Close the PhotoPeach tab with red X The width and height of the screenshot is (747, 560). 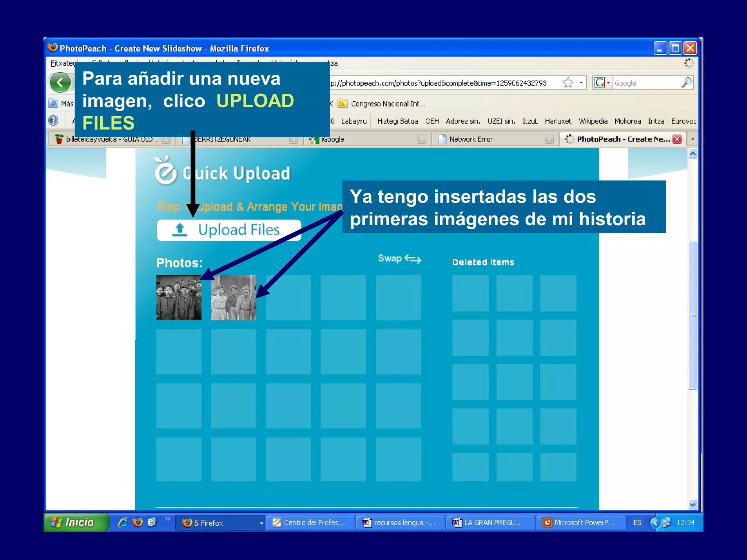(x=677, y=139)
